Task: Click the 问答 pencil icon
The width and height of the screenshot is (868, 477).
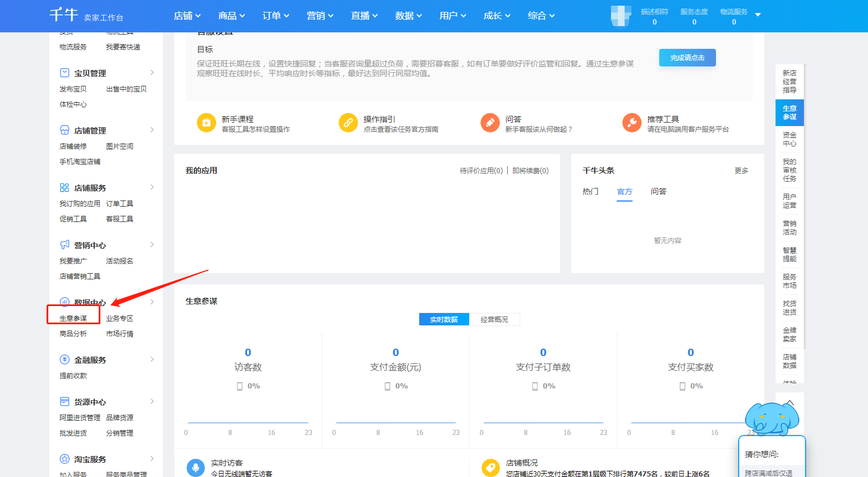Action: tap(490, 123)
